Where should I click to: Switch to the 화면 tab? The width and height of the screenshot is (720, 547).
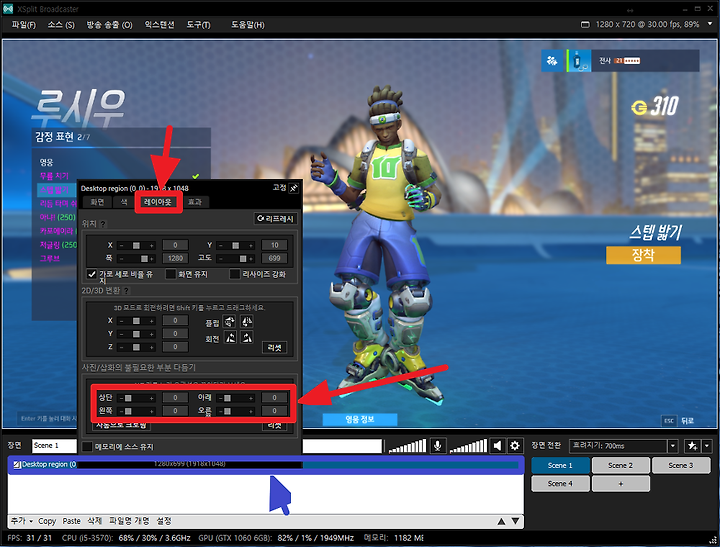pyautogui.click(x=97, y=202)
